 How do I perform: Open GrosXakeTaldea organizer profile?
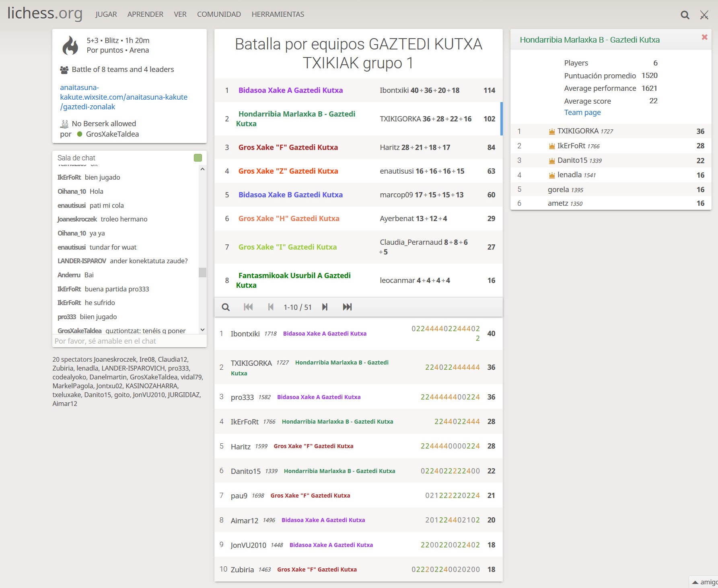pyautogui.click(x=112, y=134)
